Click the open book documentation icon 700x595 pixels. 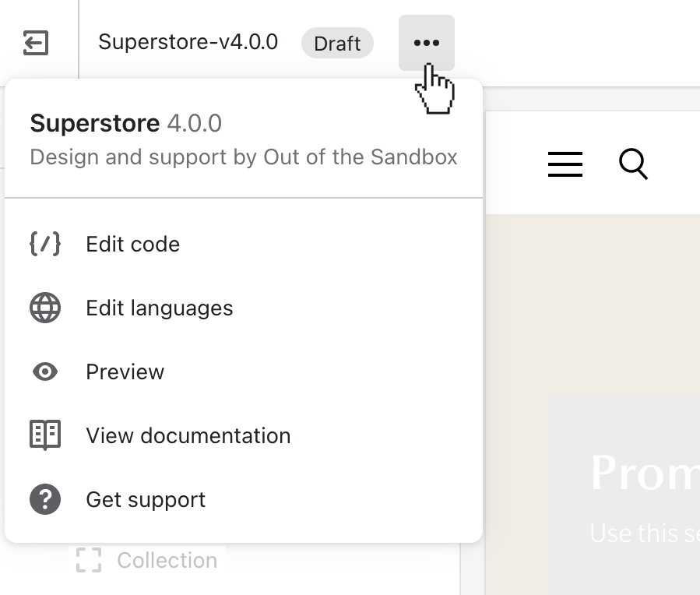45,435
